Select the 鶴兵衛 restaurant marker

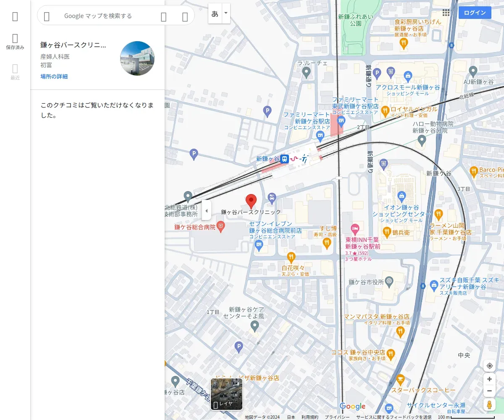click(x=387, y=231)
